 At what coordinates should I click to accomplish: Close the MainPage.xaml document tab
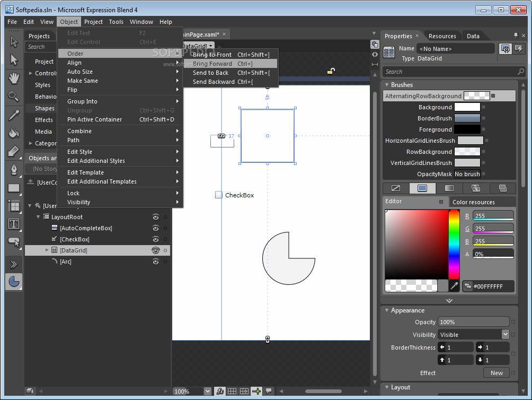(224, 34)
